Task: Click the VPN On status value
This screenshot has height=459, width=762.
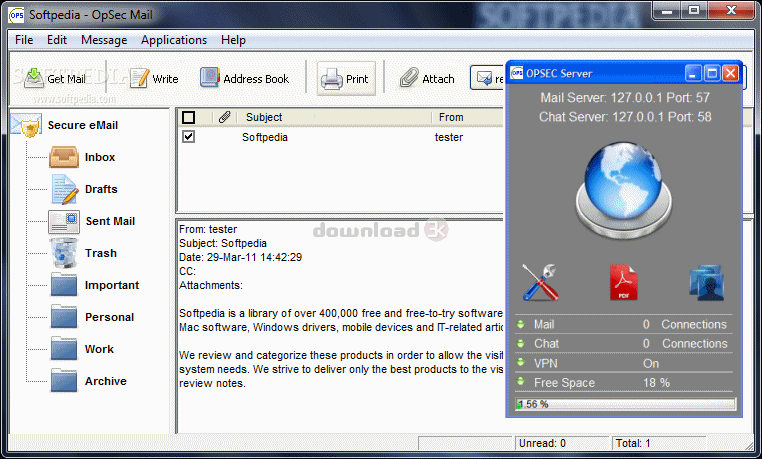Action: click(651, 364)
